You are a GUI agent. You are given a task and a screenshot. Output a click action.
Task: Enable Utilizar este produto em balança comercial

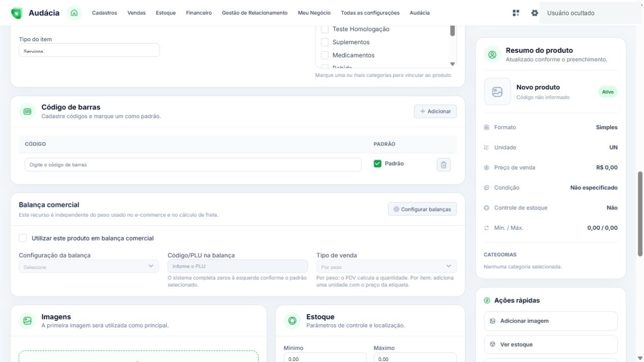pyautogui.click(x=23, y=238)
